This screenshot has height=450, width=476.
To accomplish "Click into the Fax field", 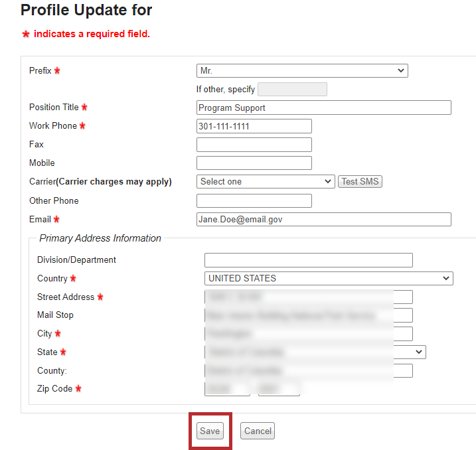I will click(x=254, y=145).
